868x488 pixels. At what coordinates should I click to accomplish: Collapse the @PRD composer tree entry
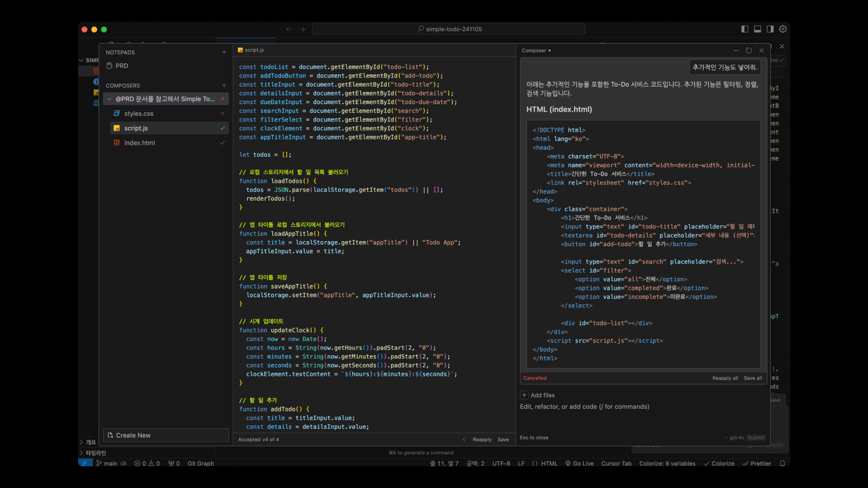[x=110, y=99]
